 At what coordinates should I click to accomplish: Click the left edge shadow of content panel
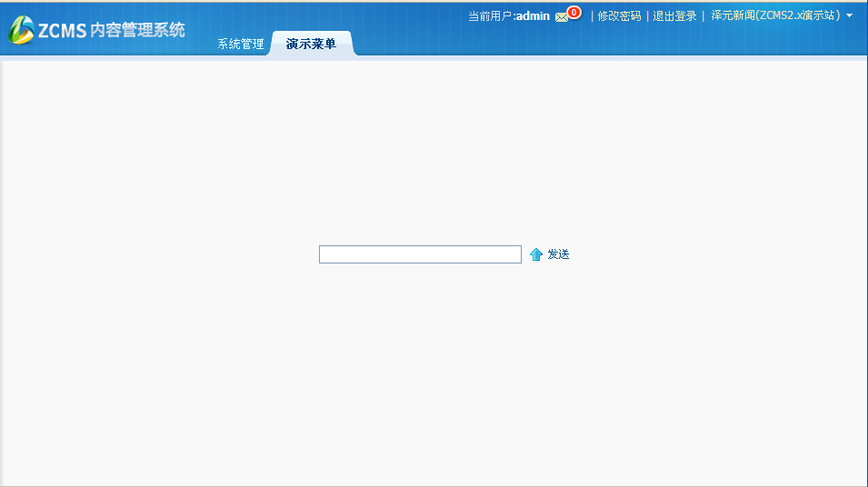tap(3, 273)
